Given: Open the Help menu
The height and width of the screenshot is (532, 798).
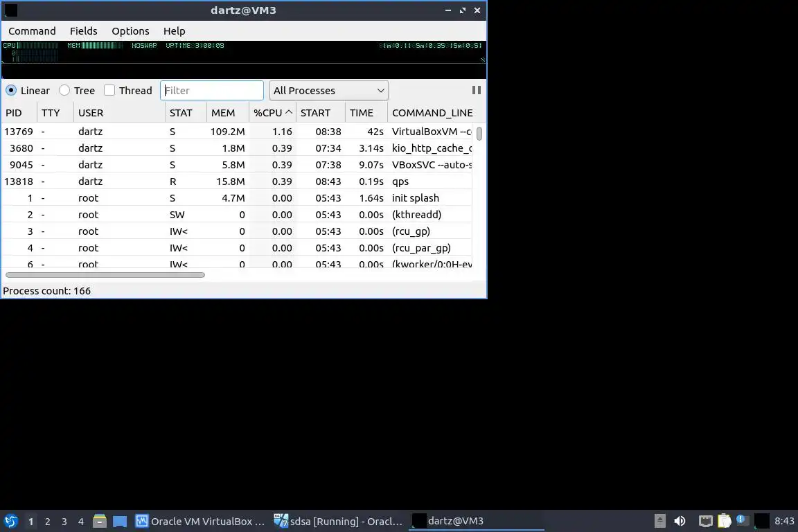Looking at the screenshot, I should tap(174, 31).
